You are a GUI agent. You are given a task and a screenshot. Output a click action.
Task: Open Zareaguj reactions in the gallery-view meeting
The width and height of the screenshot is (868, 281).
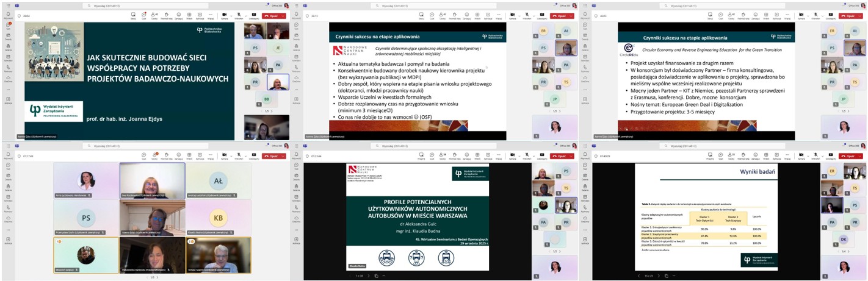179,155
